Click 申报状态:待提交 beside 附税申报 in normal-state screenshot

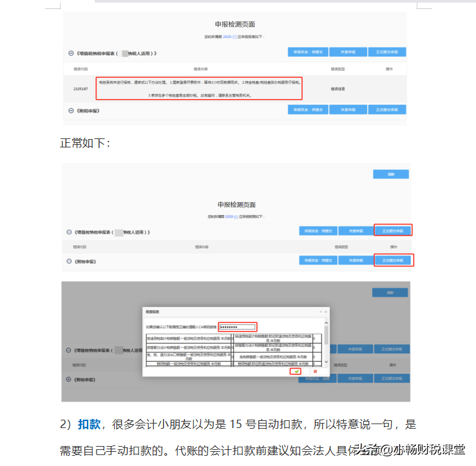tap(318, 260)
